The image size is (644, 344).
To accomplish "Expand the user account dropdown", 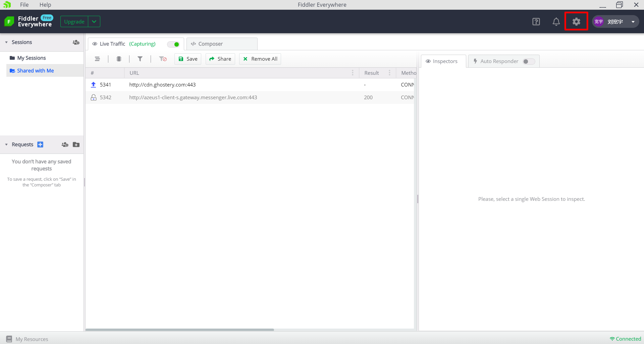I will (x=633, y=22).
